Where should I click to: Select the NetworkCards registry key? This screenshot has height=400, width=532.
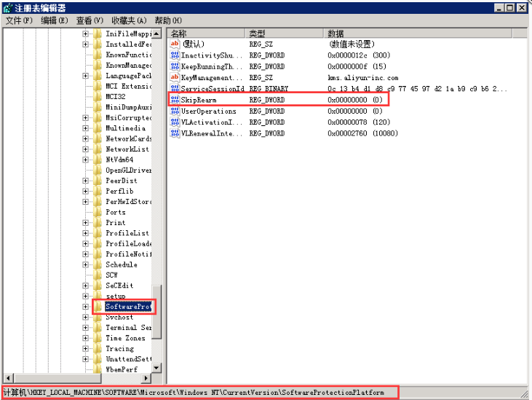[127, 138]
